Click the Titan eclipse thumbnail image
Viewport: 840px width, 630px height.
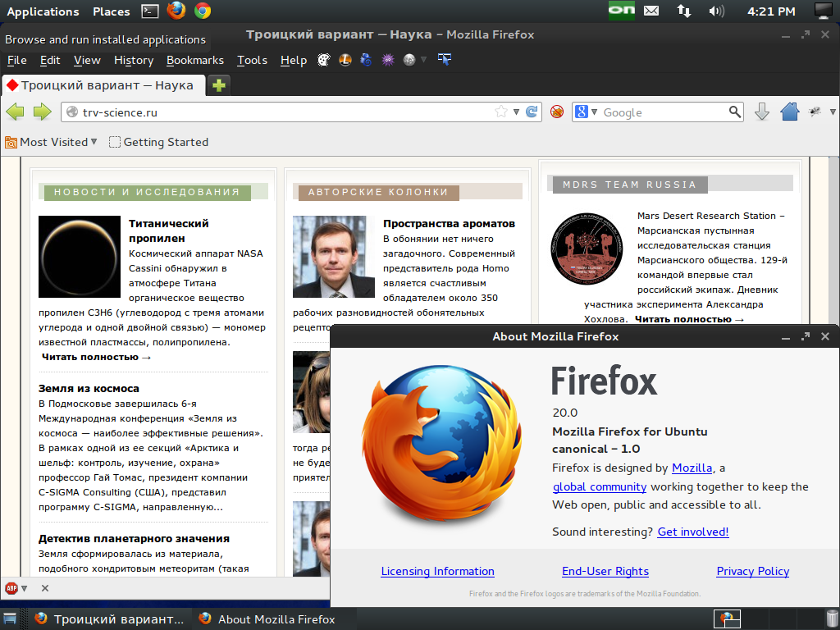click(80, 257)
